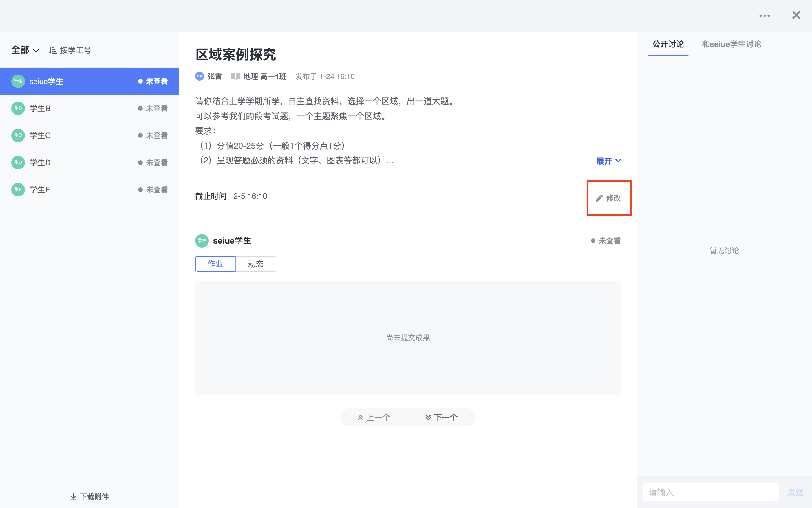
Task: Open the 公开讨论 tab
Action: (x=668, y=44)
